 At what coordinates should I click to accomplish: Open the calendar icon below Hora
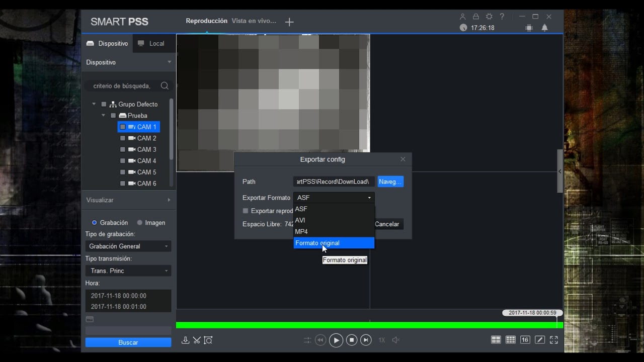point(90,319)
